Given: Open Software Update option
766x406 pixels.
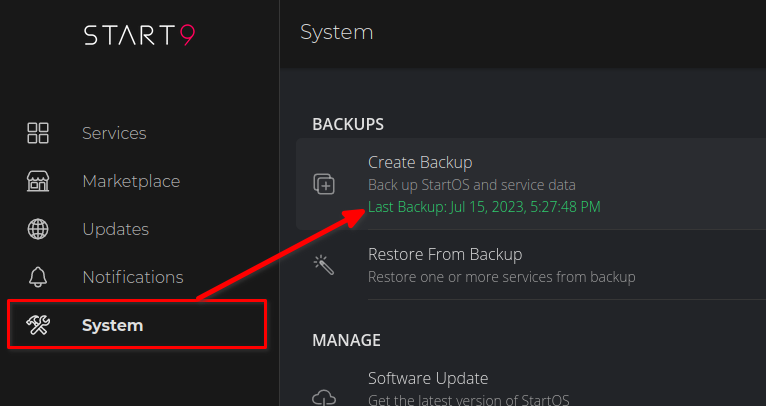Looking at the screenshot, I should 428,378.
